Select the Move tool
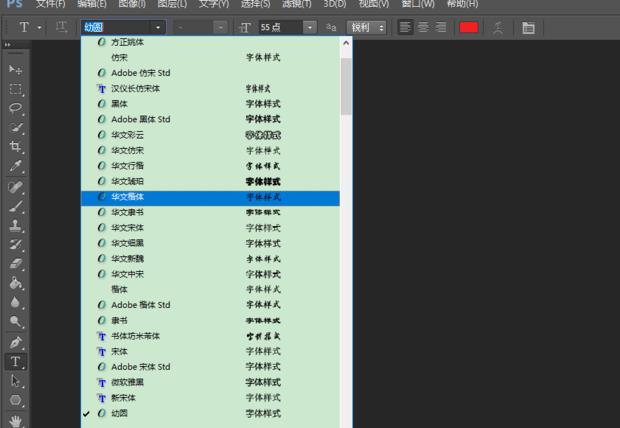 pyautogui.click(x=15, y=70)
